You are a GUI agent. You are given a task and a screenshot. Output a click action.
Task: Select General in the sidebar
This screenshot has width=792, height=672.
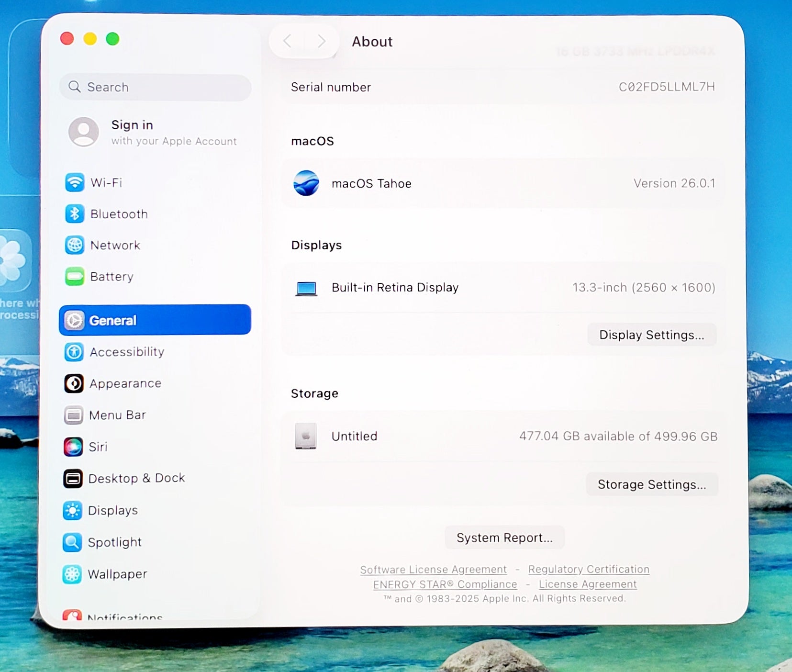pyautogui.click(x=155, y=320)
